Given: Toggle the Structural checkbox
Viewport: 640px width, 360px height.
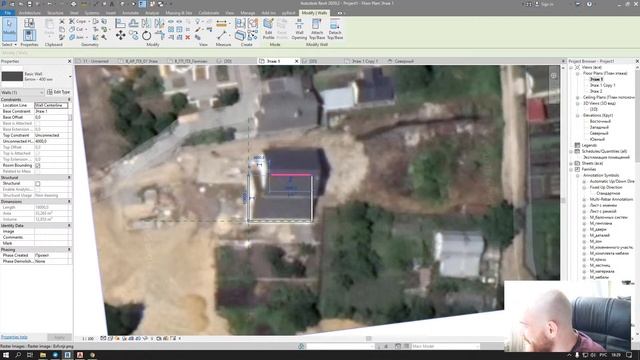Looking at the screenshot, I should pyautogui.click(x=38, y=184).
